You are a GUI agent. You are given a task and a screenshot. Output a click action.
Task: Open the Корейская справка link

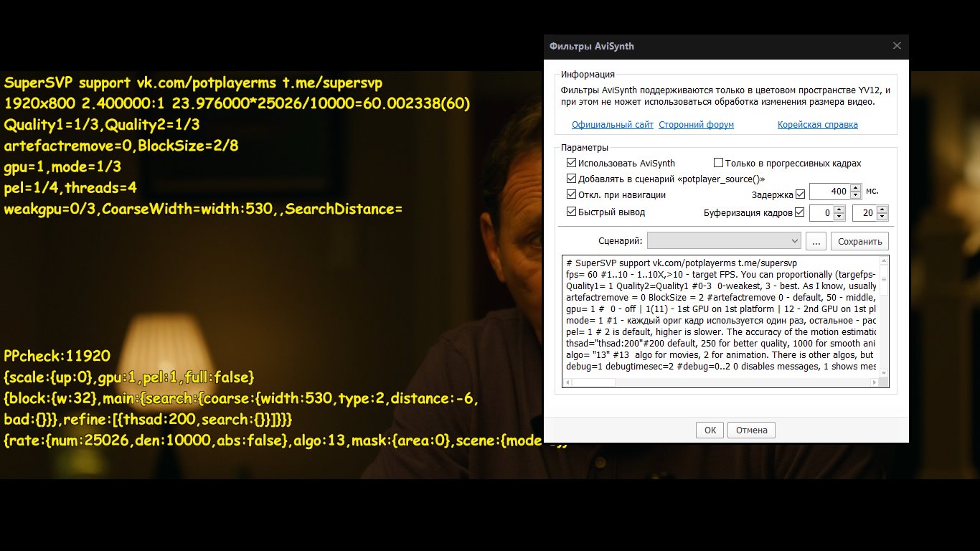(x=817, y=125)
